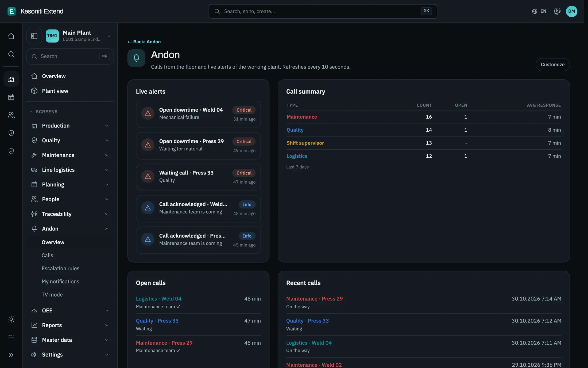Open DM user avatar menu
The height and width of the screenshot is (368, 588).
571,11
